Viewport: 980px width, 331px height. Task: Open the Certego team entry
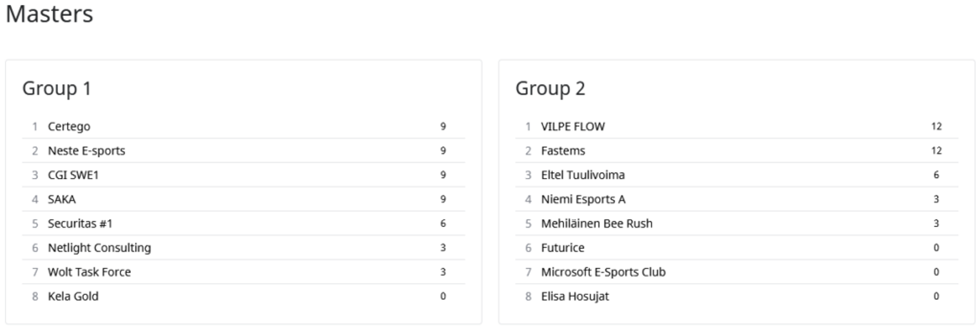69,127
